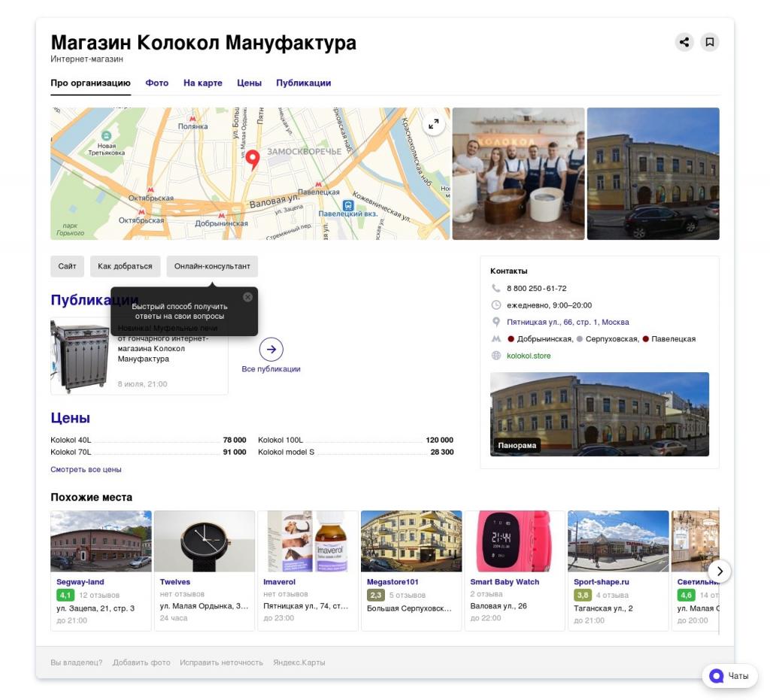
Task: Open the Smart Baby Watch place card
Action: [514, 571]
